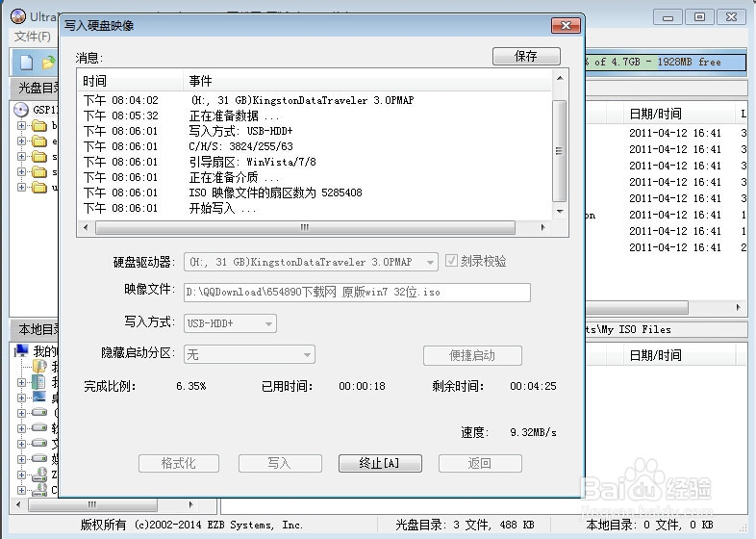Click the 'My ISO Files' path bar

(x=667, y=329)
